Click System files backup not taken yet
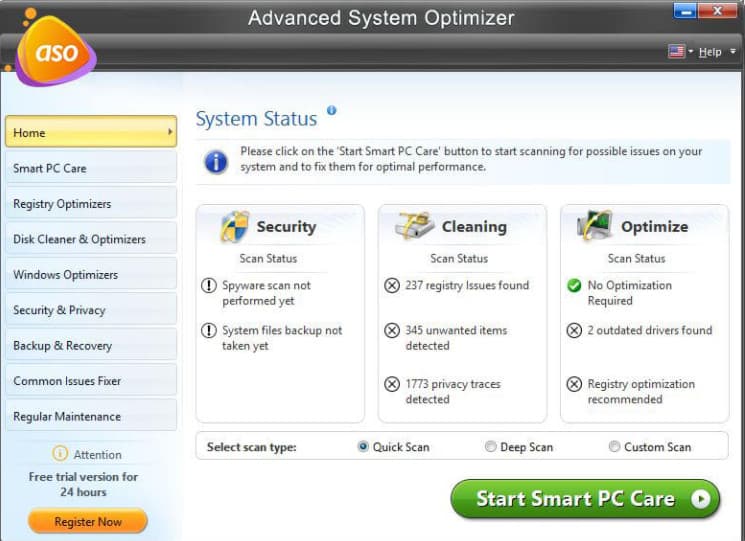745x541 pixels. [282, 338]
